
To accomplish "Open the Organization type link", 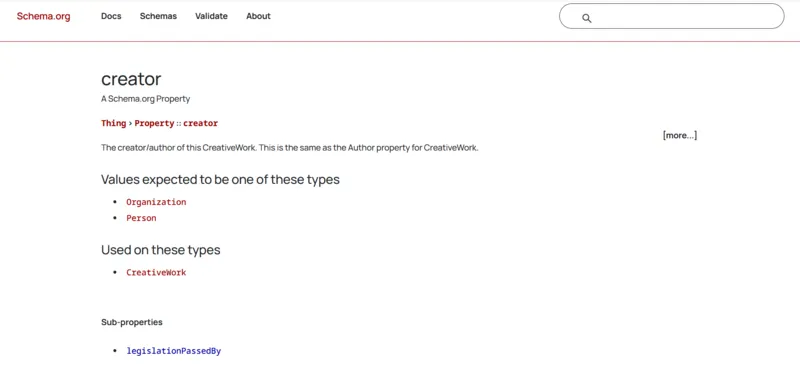I will coord(156,202).
